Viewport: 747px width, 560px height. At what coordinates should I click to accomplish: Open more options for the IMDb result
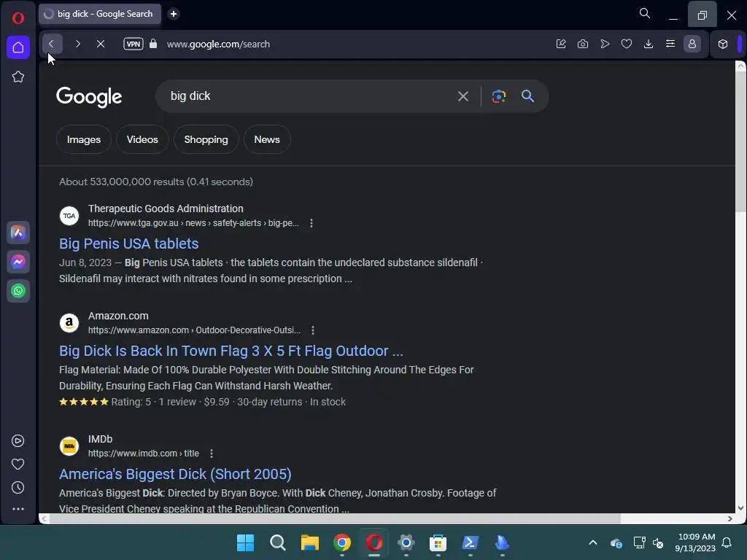click(212, 454)
